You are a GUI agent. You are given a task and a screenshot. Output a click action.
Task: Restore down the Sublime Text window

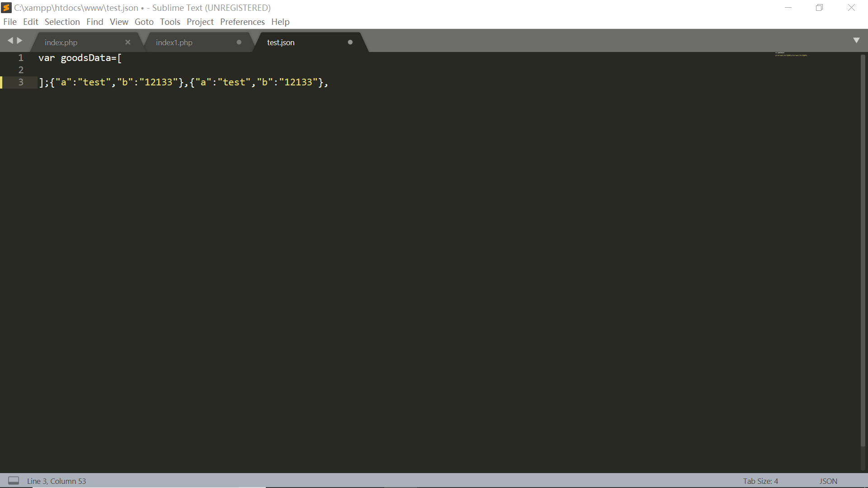pos(819,8)
